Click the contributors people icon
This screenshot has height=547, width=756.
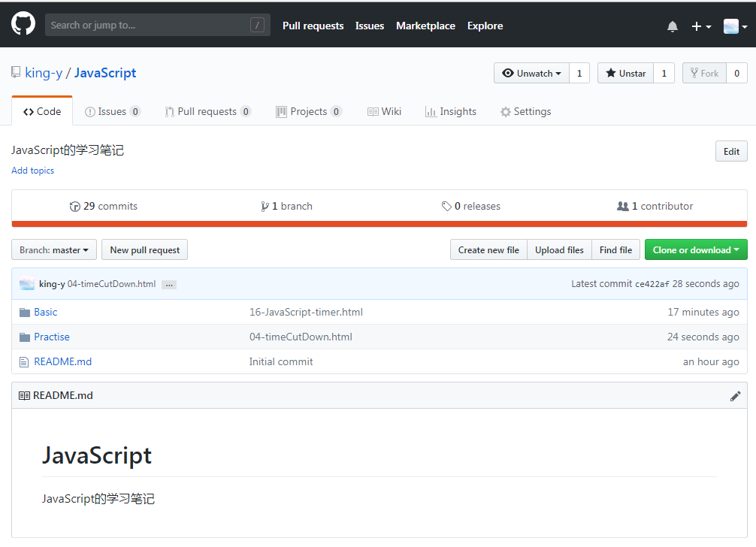622,207
